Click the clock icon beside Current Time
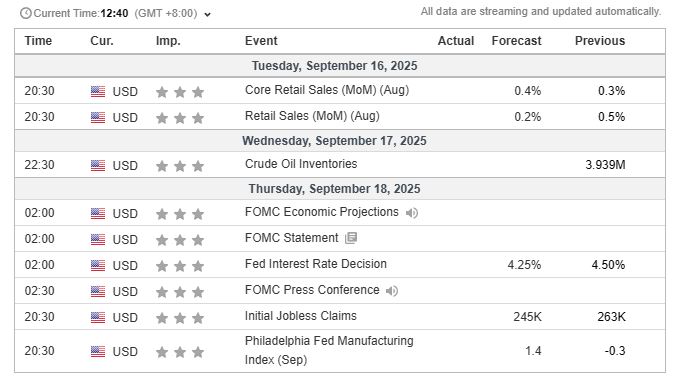Viewport: 676px width, 380px height. click(x=25, y=13)
